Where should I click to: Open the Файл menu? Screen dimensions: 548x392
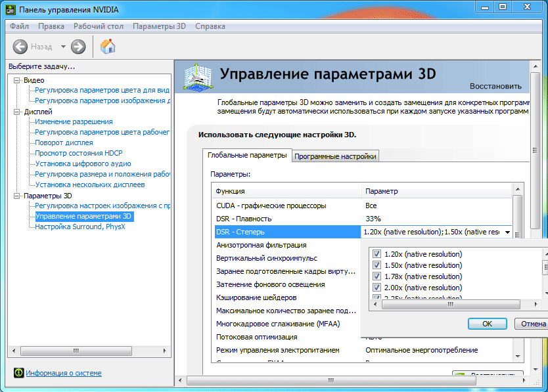(19, 26)
